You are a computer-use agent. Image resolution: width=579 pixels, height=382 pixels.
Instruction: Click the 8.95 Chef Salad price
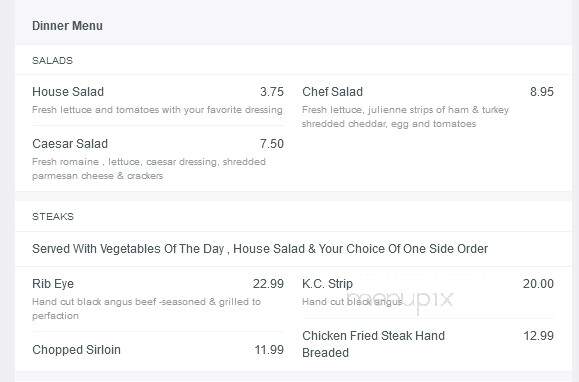(542, 92)
